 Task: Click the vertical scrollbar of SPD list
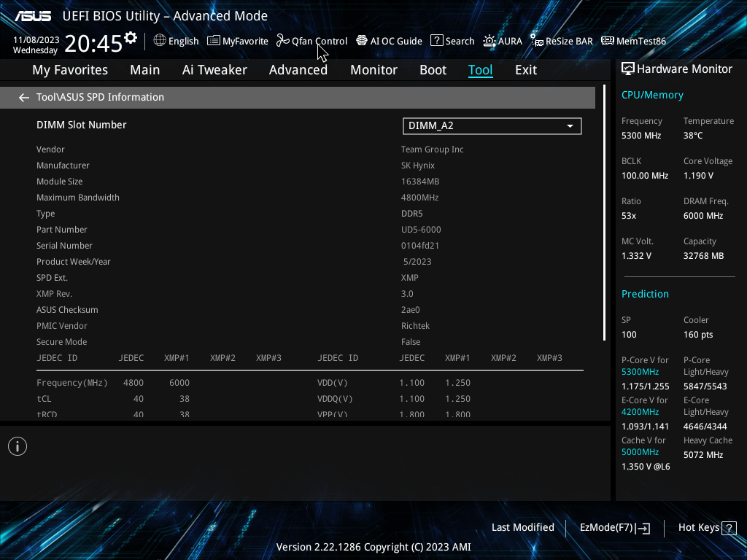tap(604, 213)
